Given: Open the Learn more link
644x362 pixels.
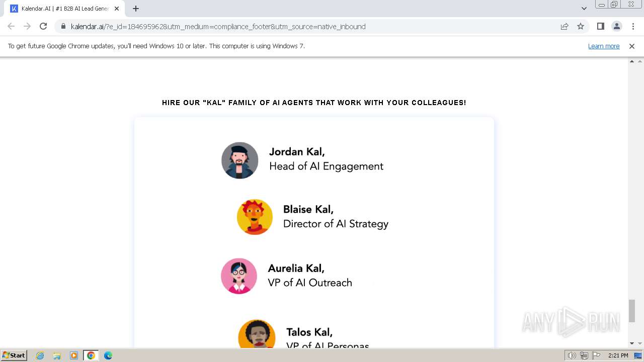Looking at the screenshot, I should point(604,46).
